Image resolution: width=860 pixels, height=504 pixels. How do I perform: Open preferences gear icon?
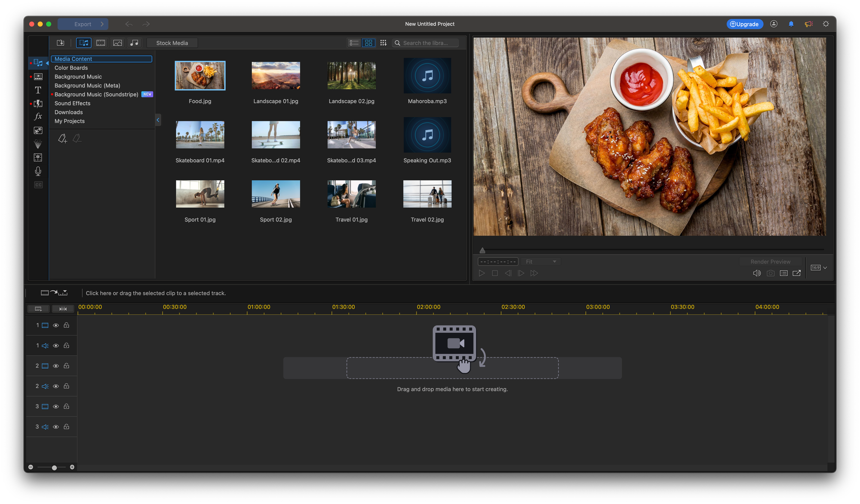point(826,24)
